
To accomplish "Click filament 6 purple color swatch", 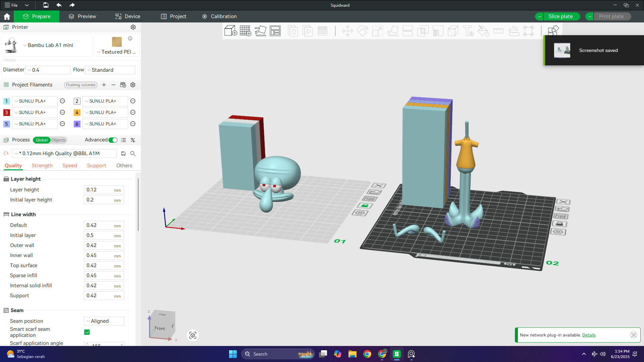I will click(77, 124).
